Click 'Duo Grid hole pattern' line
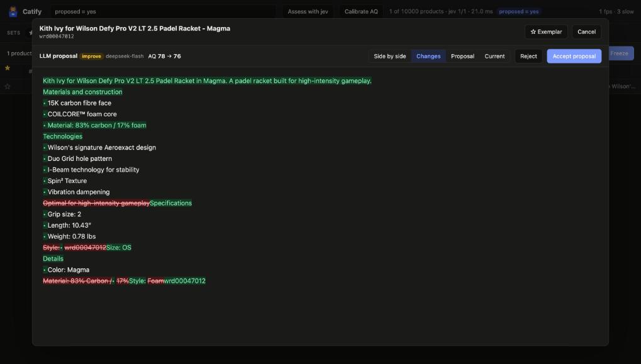The image size is (641, 364). [79, 158]
